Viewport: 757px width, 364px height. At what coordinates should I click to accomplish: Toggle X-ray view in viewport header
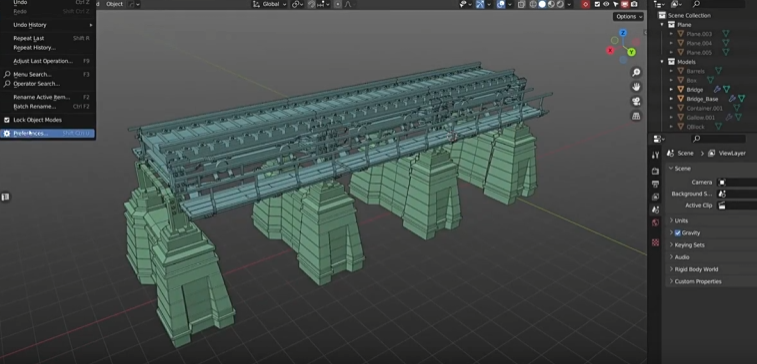(x=521, y=4)
